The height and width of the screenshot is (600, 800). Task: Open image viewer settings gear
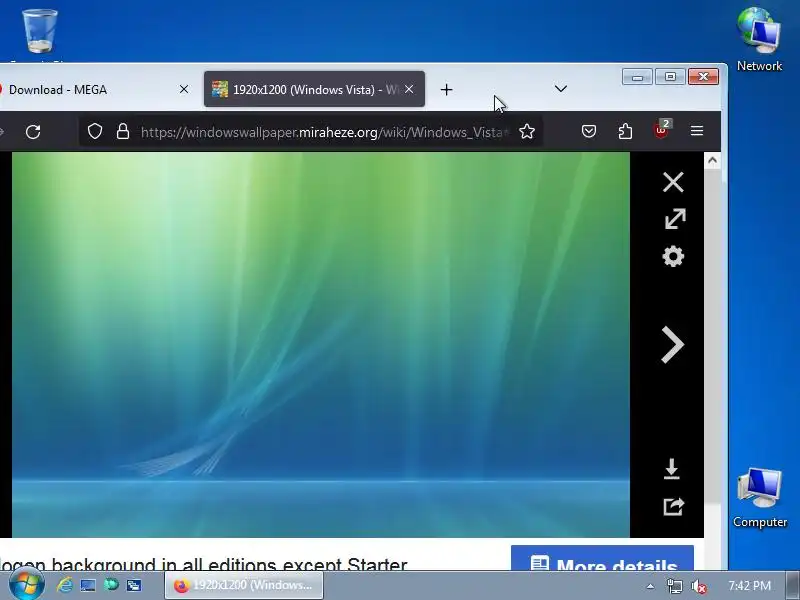pos(673,256)
